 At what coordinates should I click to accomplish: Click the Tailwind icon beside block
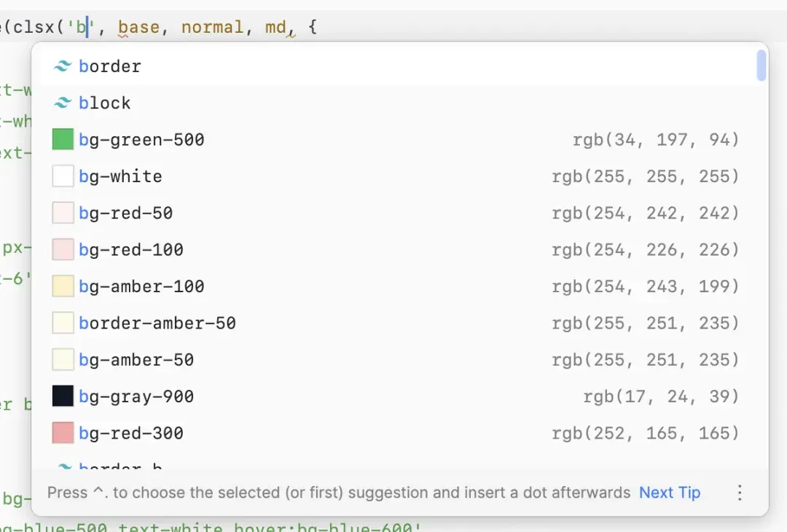[63, 103]
